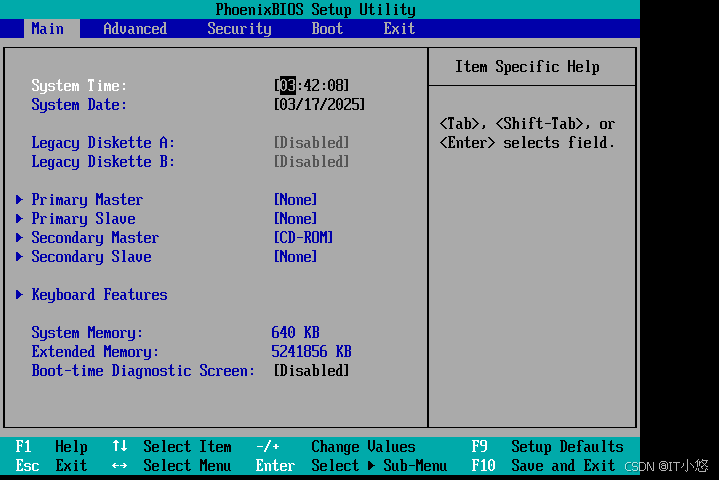Click the -/+ Change Values hint
The height and width of the screenshot is (480, 719).
[336, 447]
